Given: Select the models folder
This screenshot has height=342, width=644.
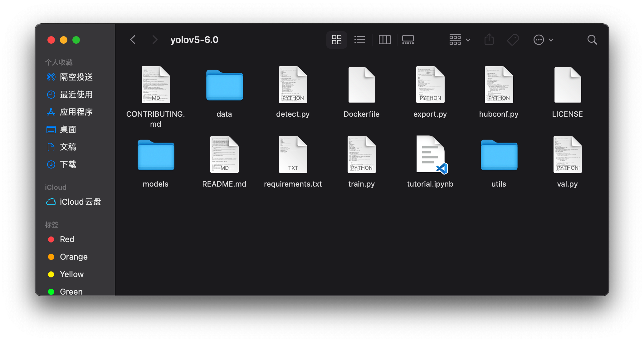Looking at the screenshot, I should click(156, 155).
